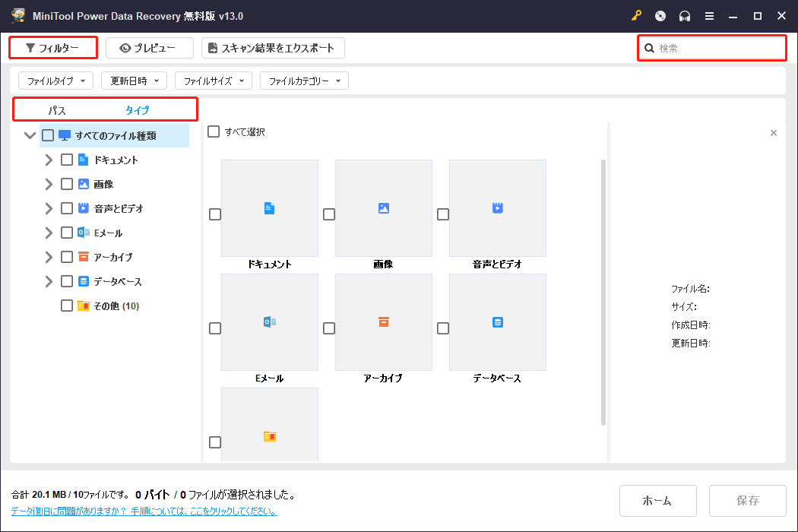798x532 pixels.
Task: Open the アーカイブ thumbnail tile
Action: click(384, 322)
